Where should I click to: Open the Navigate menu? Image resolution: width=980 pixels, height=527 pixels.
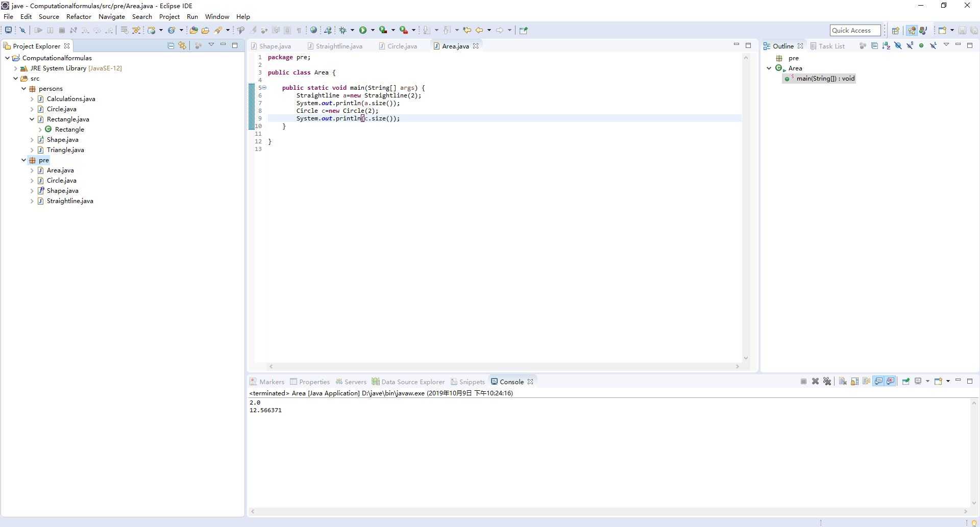pos(112,16)
